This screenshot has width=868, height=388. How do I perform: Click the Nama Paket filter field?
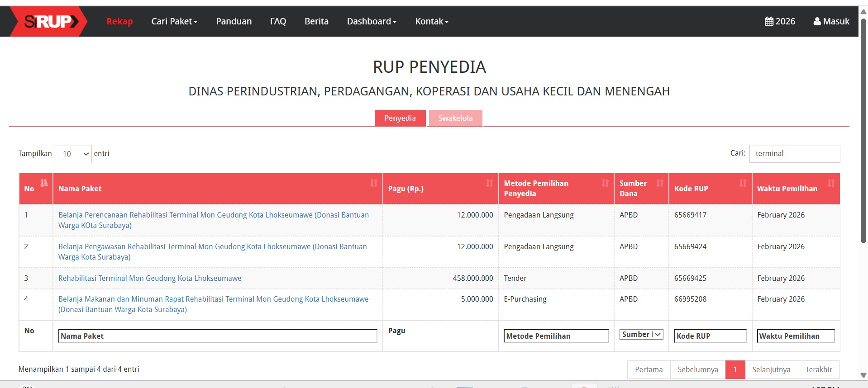[x=218, y=336]
